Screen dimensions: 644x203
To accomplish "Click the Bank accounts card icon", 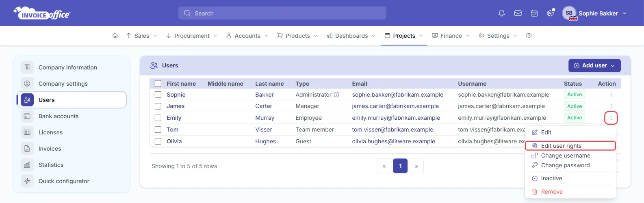I will click(x=27, y=116).
